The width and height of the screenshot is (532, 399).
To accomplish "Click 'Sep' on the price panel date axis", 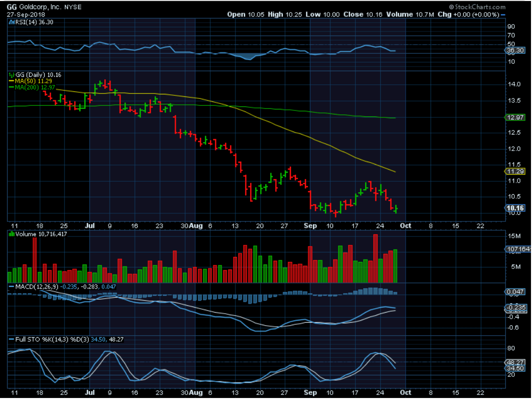I will coord(310,226).
